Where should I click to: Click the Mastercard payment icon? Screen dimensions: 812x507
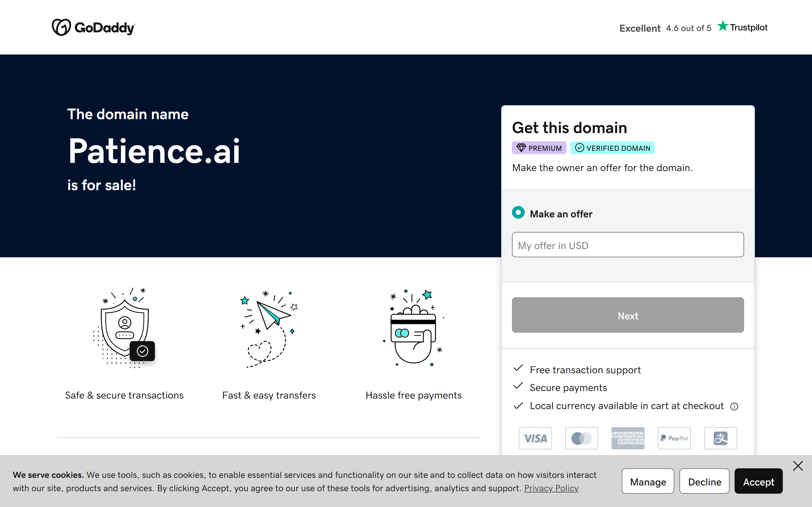tap(581, 438)
